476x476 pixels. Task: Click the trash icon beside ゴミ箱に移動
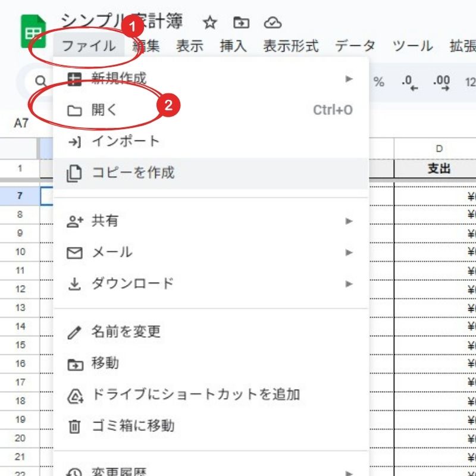tap(74, 427)
